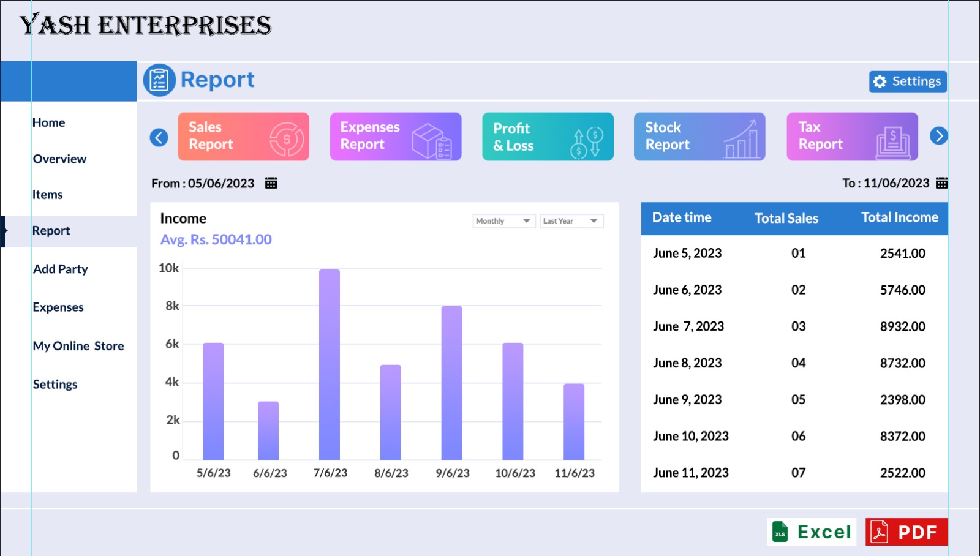The image size is (980, 556).
Task: Open My Online Store in sidebar
Action: pyautogui.click(x=78, y=346)
